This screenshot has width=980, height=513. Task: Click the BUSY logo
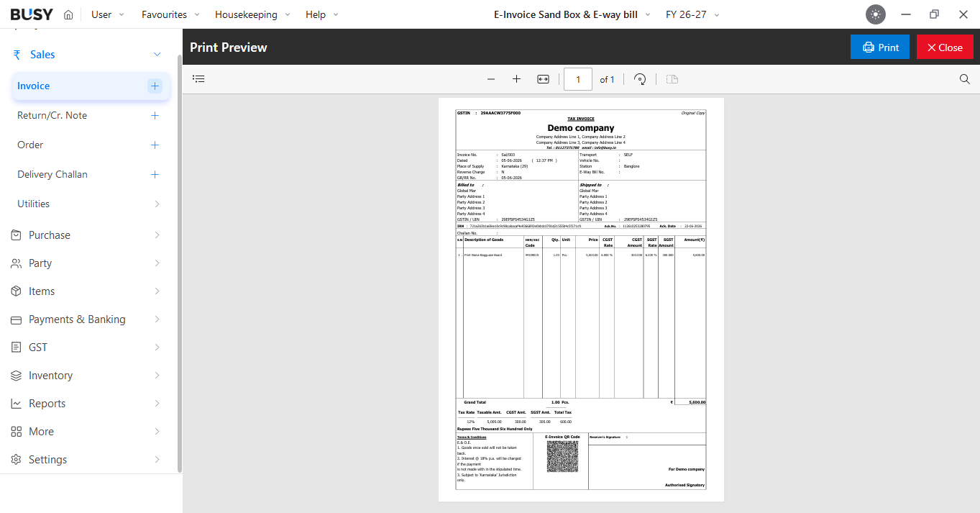[x=32, y=14]
